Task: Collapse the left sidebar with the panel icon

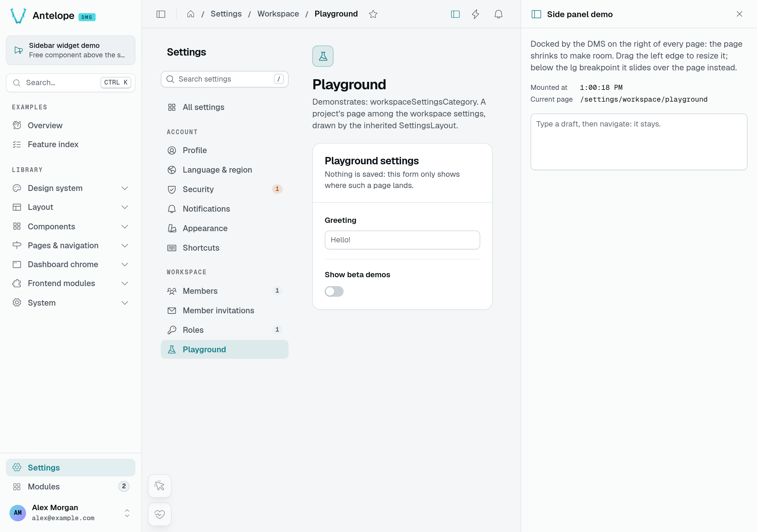Action: coord(161,14)
